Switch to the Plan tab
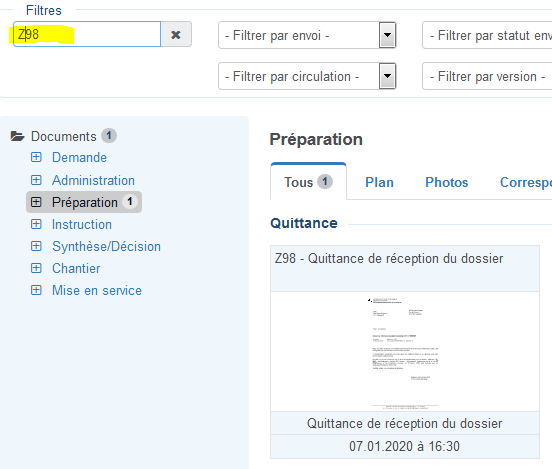This screenshot has width=552, height=469. [x=379, y=182]
